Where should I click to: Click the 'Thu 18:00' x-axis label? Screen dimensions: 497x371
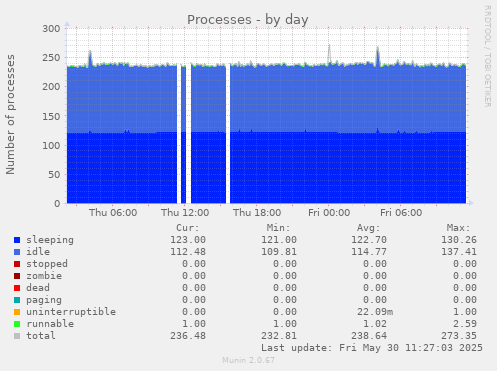(x=257, y=213)
